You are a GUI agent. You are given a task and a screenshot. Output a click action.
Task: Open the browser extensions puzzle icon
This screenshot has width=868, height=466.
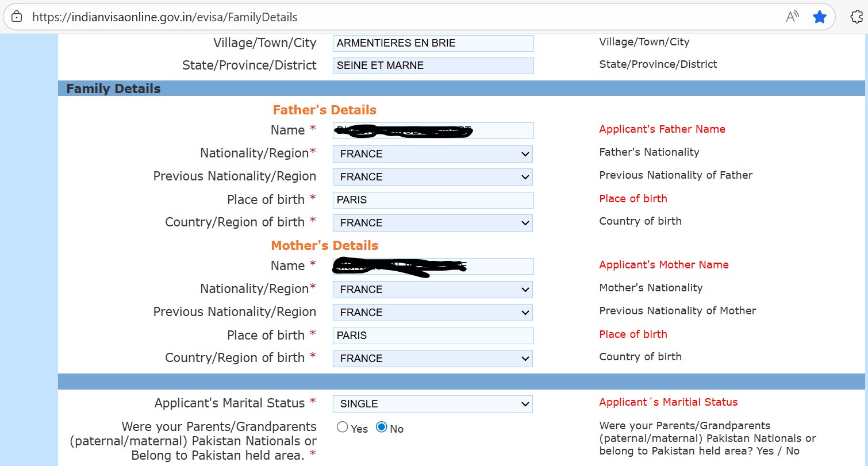856,17
